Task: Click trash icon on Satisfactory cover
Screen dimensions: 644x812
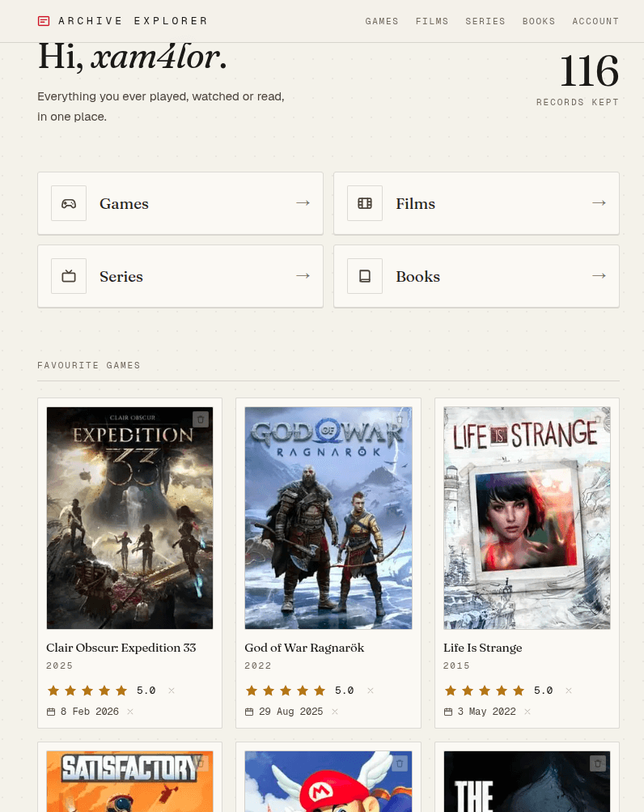Action: (201, 763)
